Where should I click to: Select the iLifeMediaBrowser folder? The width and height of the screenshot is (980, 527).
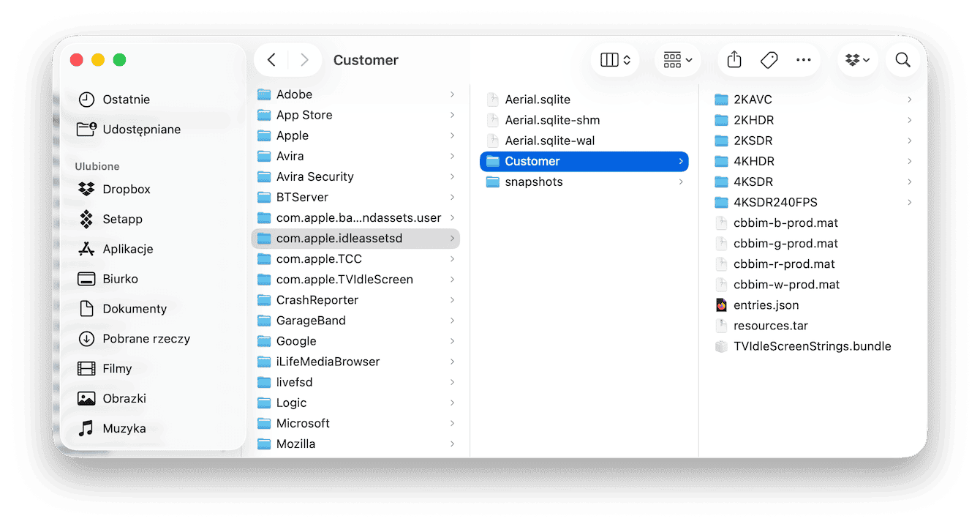[355, 361]
